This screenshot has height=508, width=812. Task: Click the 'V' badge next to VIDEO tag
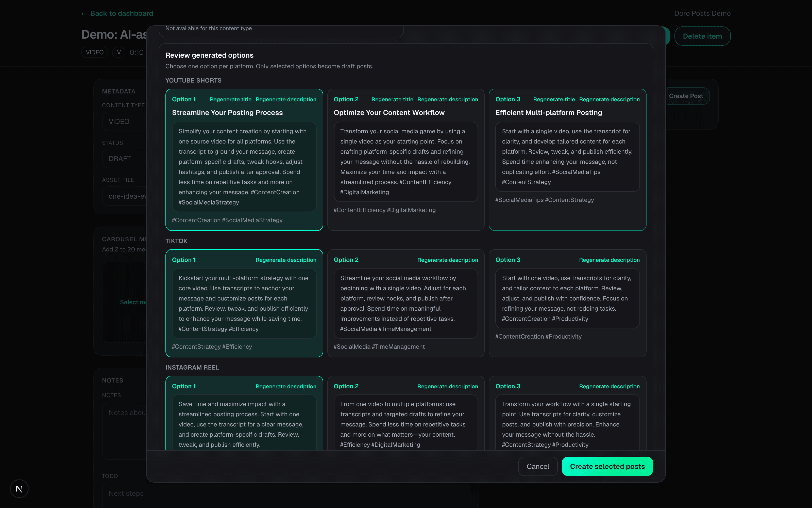[119, 52]
